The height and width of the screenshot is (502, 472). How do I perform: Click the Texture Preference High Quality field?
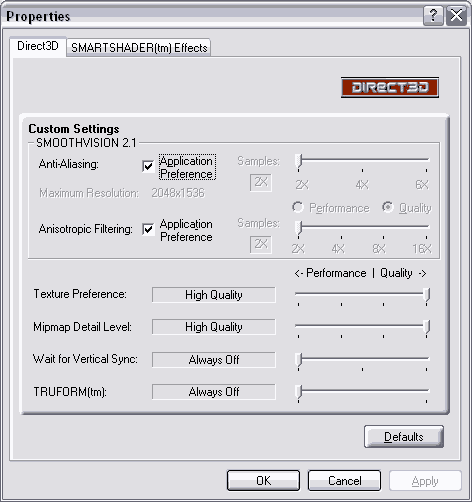214,295
